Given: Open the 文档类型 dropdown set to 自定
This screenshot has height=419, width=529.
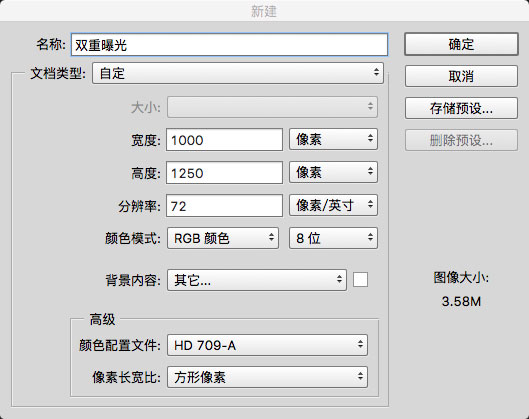Looking at the screenshot, I should tap(238, 73).
